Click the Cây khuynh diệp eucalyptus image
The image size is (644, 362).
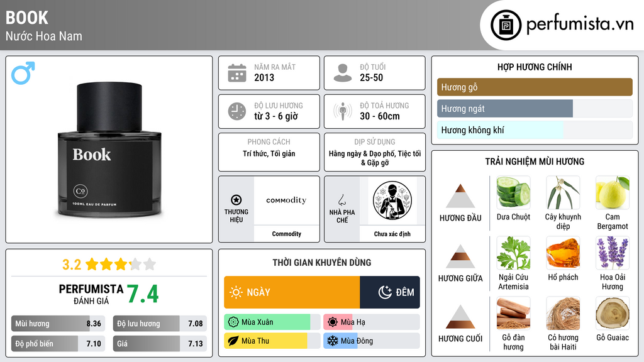563,192
